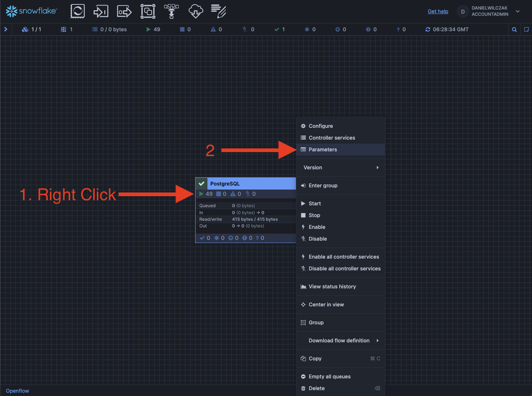Select the Input Port toolbar icon
532x396 pixels.
pyautogui.click(x=101, y=11)
